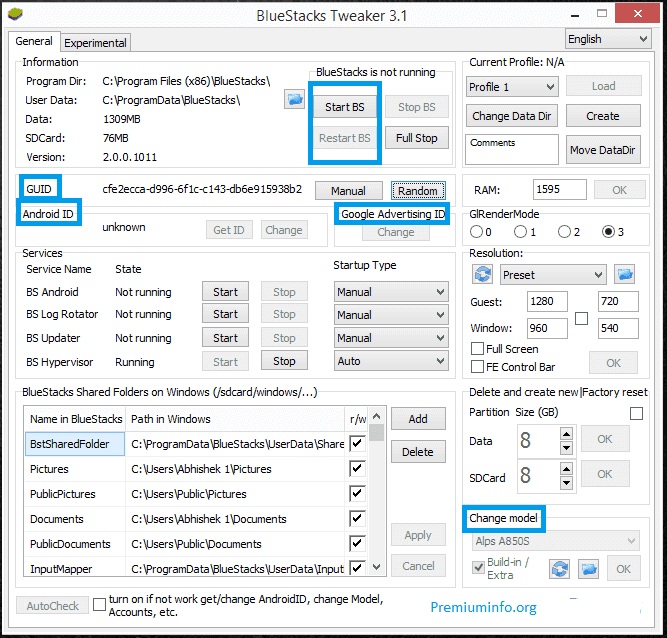The height and width of the screenshot is (638, 667).
Task: Switch to the Experimental tab
Action: pyautogui.click(x=95, y=43)
